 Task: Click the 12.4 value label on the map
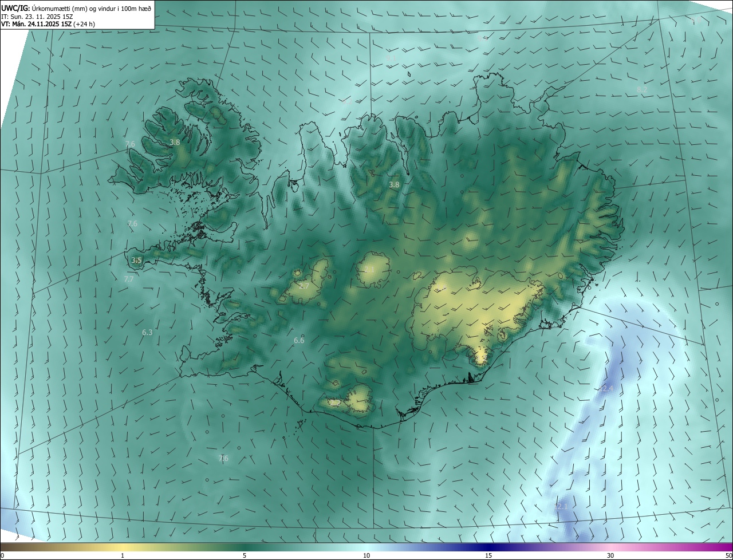pyautogui.click(x=606, y=389)
